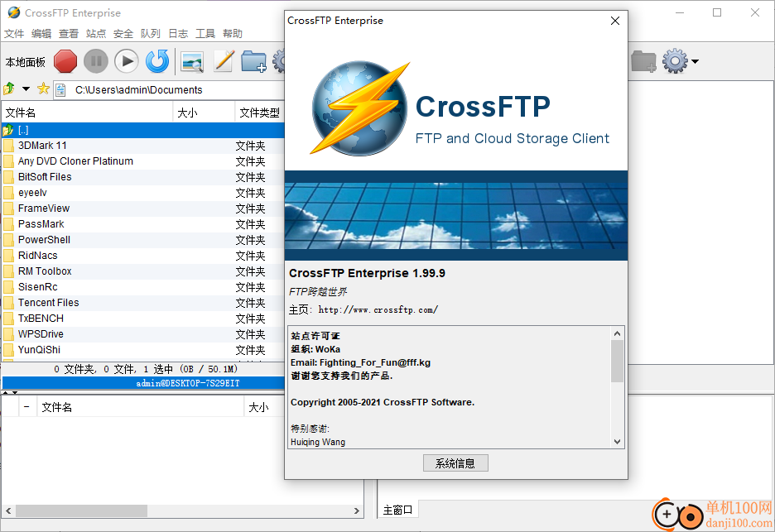This screenshot has width=775, height=532.
Task: Click the license text scrollbar down arrow
Action: pyautogui.click(x=617, y=442)
